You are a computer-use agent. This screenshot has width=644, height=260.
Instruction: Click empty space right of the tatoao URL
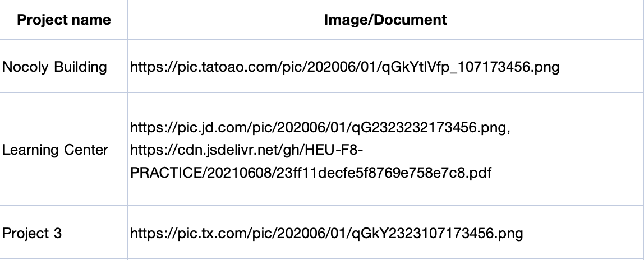point(600,67)
